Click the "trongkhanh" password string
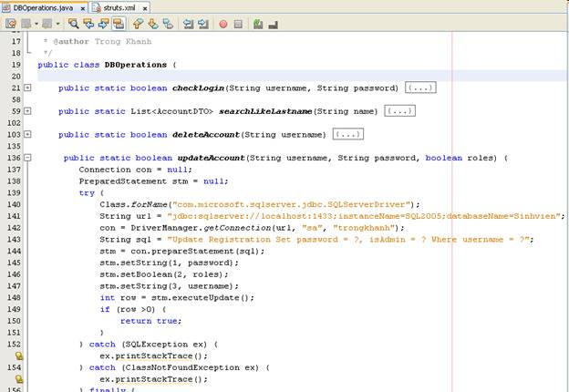The width and height of the screenshot is (569, 392). pyautogui.click(x=363, y=228)
